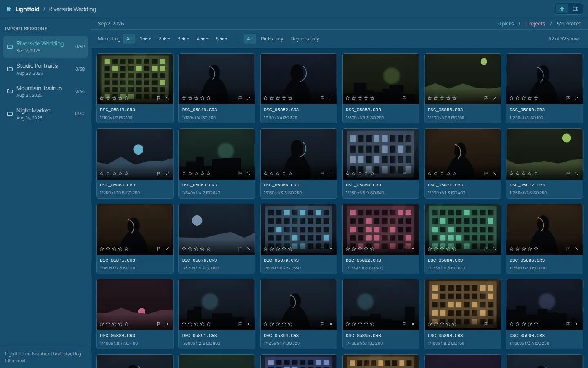
Task: Reject photo DSC_05876.CR3
Action: coord(249,249)
